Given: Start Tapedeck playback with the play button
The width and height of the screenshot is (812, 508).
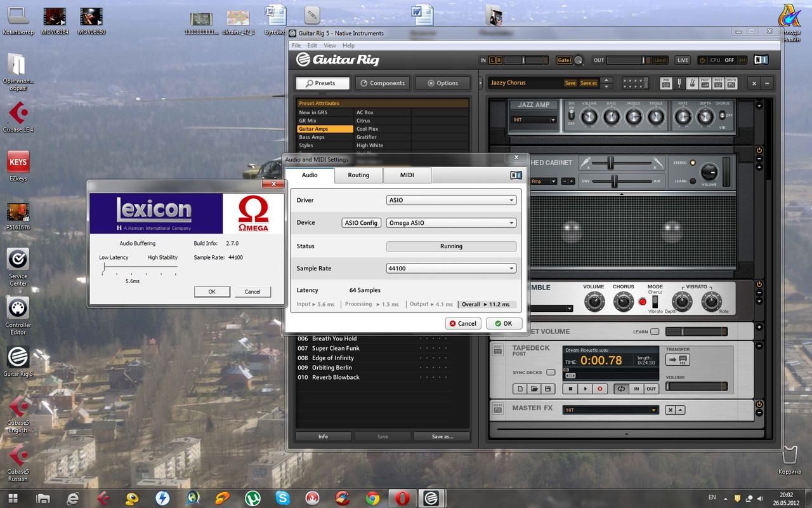Looking at the screenshot, I should coord(586,389).
